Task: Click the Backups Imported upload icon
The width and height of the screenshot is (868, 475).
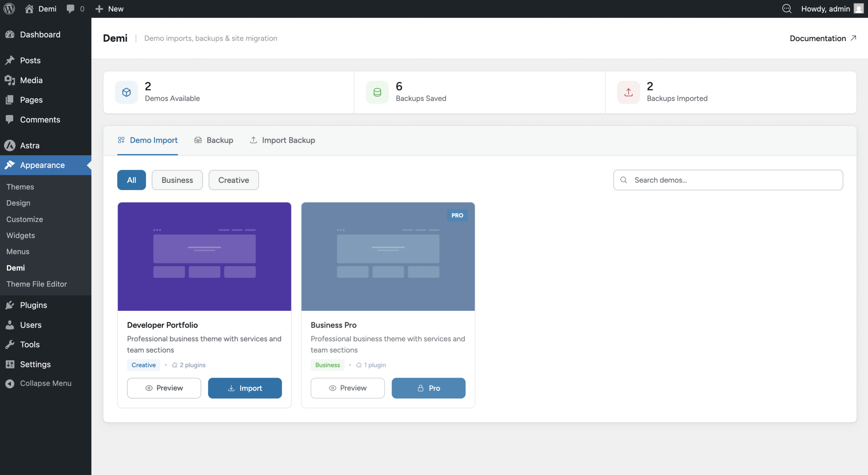Action: tap(628, 92)
